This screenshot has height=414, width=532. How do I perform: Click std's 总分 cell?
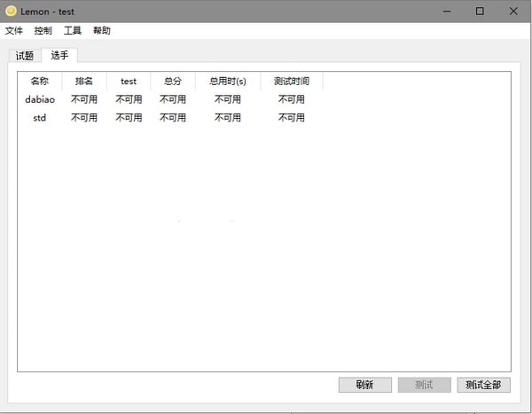[173, 118]
